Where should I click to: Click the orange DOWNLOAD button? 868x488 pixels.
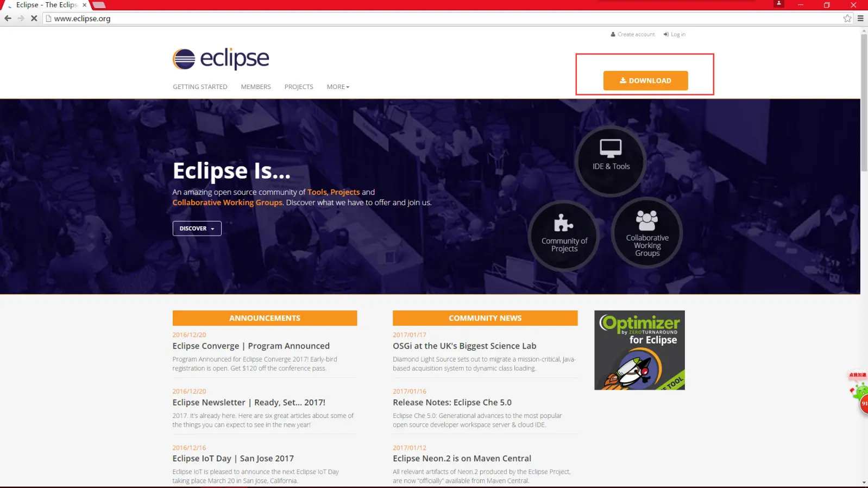pyautogui.click(x=645, y=80)
